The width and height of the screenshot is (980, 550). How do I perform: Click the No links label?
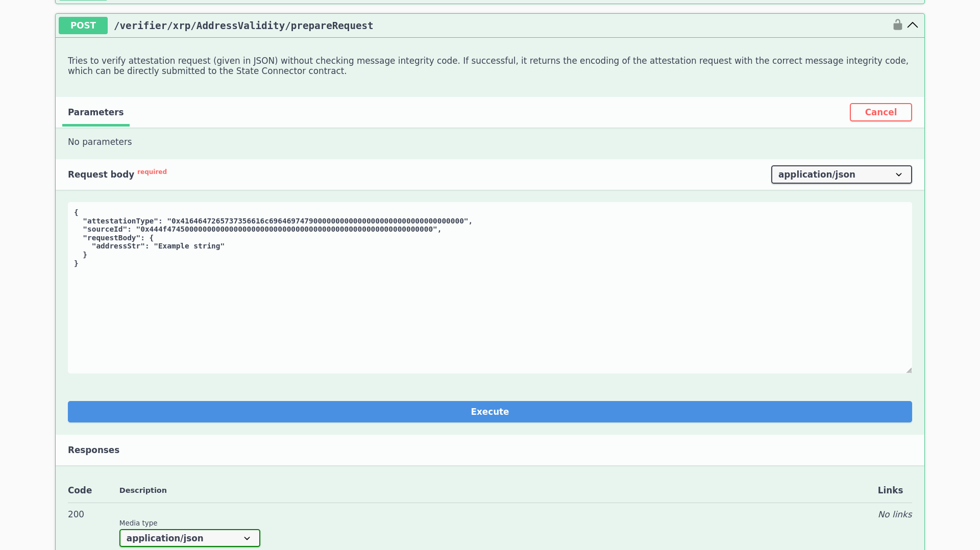click(x=895, y=514)
